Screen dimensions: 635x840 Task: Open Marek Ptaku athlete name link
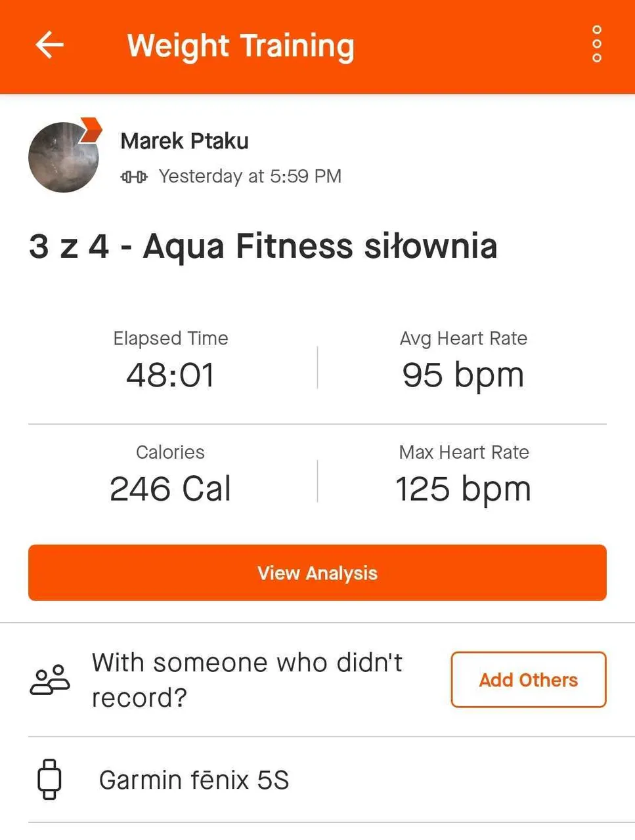185,141
